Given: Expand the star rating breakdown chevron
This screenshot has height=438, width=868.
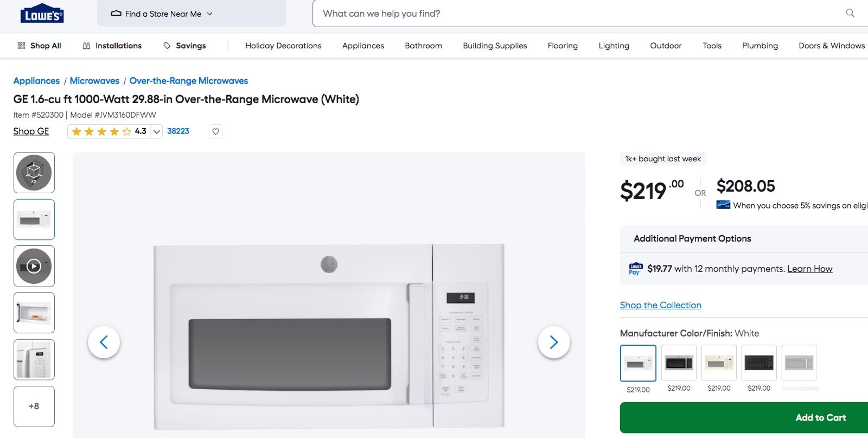Looking at the screenshot, I should click(x=156, y=131).
